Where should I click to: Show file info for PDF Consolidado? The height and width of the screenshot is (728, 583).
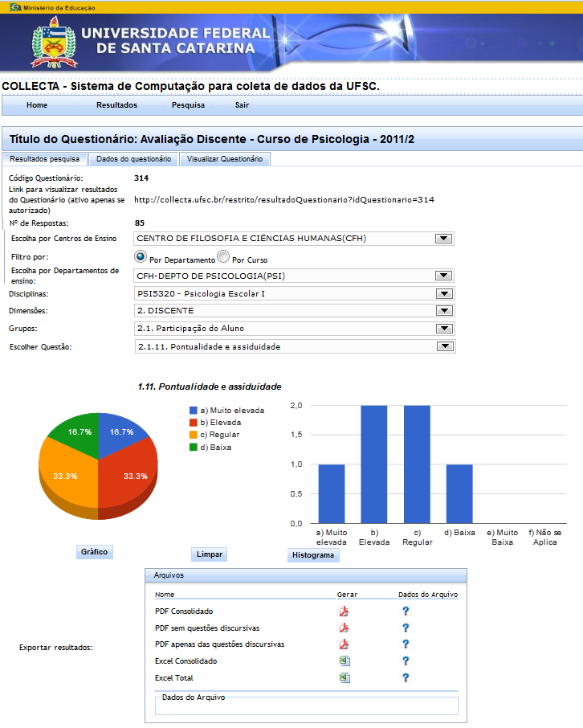[x=406, y=611]
